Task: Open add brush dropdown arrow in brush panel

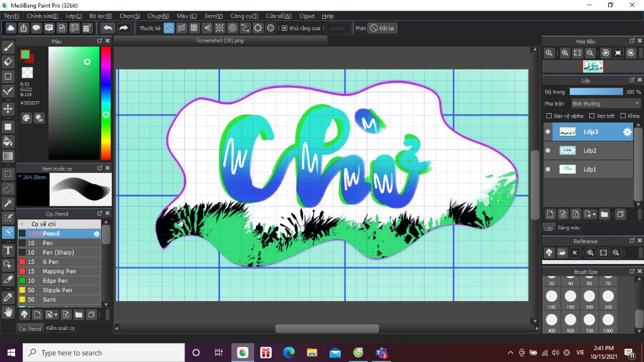Action: tap(55, 315)
